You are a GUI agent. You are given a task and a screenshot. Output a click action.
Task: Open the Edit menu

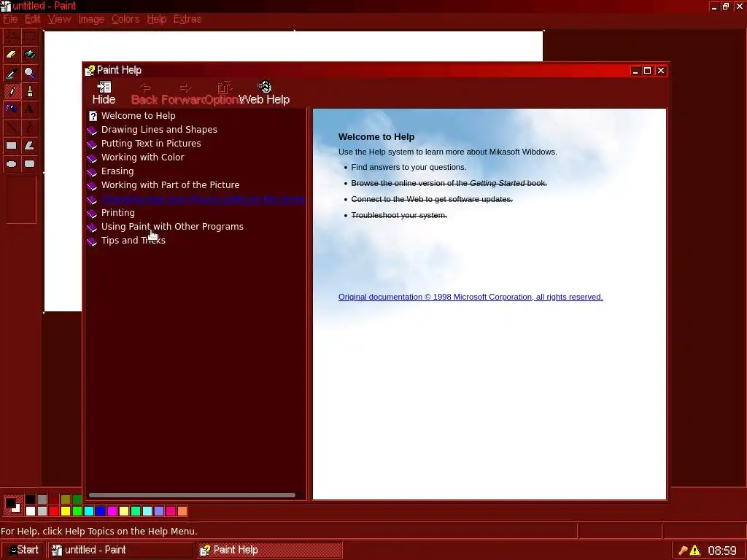(x=32, y=19)
